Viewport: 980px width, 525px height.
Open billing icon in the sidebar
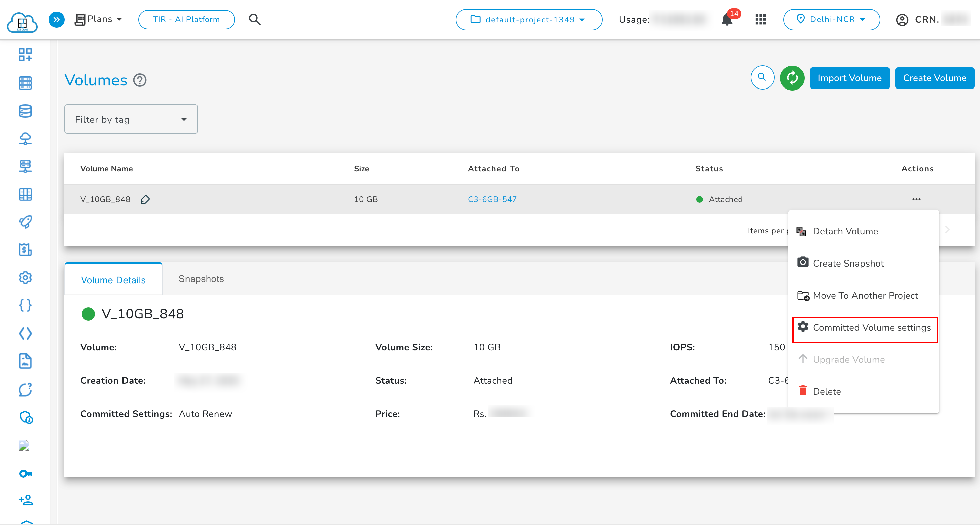pyautogui.click(x=25, y=250)
